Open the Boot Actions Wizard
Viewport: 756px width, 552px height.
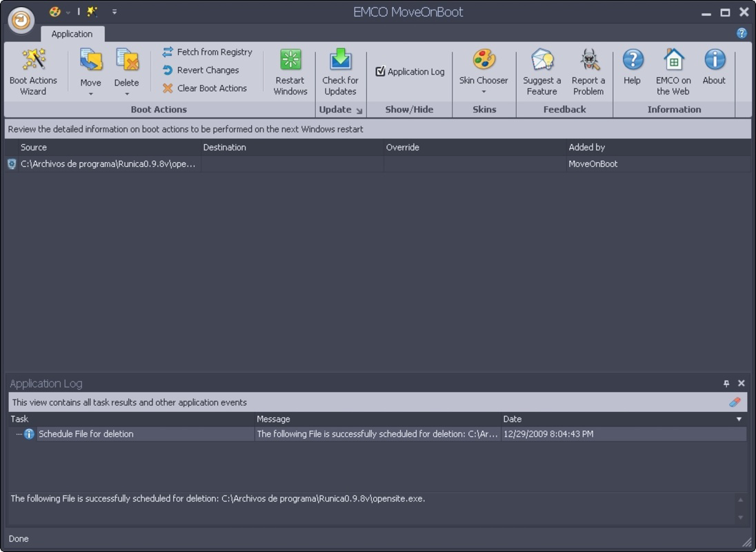(33, 72)
